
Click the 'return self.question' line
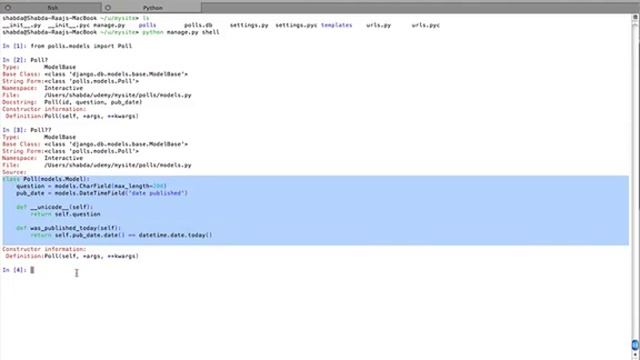(x=65, y=214)
